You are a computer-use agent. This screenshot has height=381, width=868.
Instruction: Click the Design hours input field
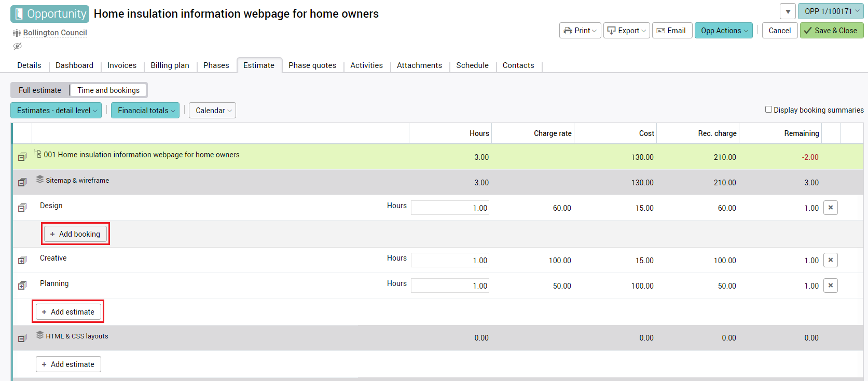(449, 208)
